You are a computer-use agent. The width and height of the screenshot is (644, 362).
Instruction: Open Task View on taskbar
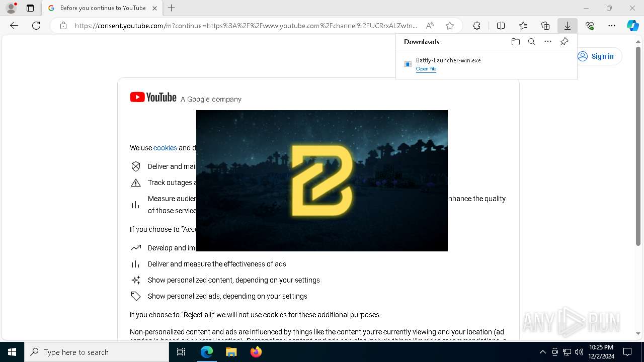[181, 352]
